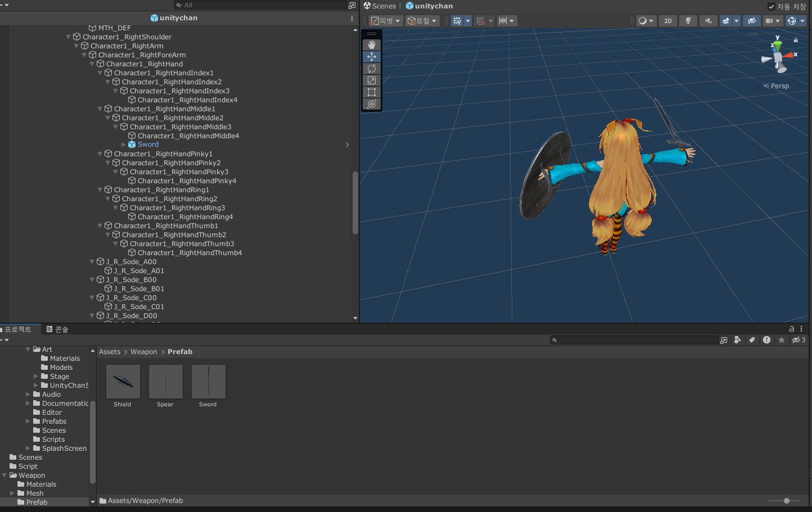Screen dimensions: 812x512
Task: Focus the Project search field
Action: (x=634, y=340)
